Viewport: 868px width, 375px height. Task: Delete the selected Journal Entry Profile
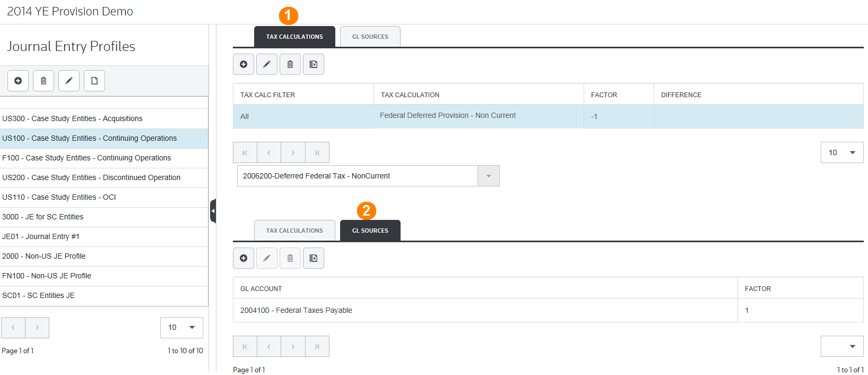(x=44, y=81)
